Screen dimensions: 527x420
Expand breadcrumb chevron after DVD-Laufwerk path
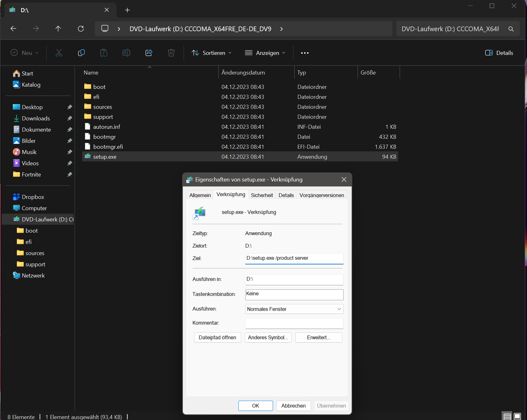click(x=281, y=29)
